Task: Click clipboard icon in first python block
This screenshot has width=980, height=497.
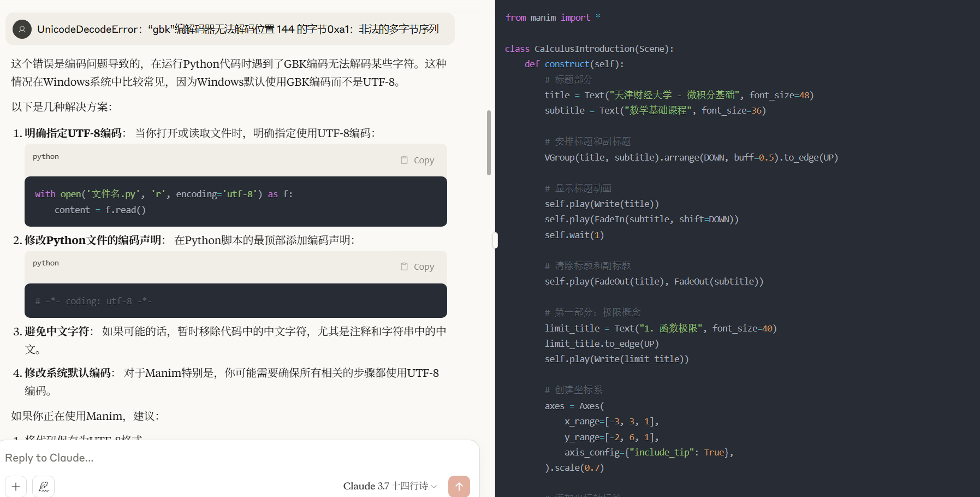Action: [x=404, y=160]
